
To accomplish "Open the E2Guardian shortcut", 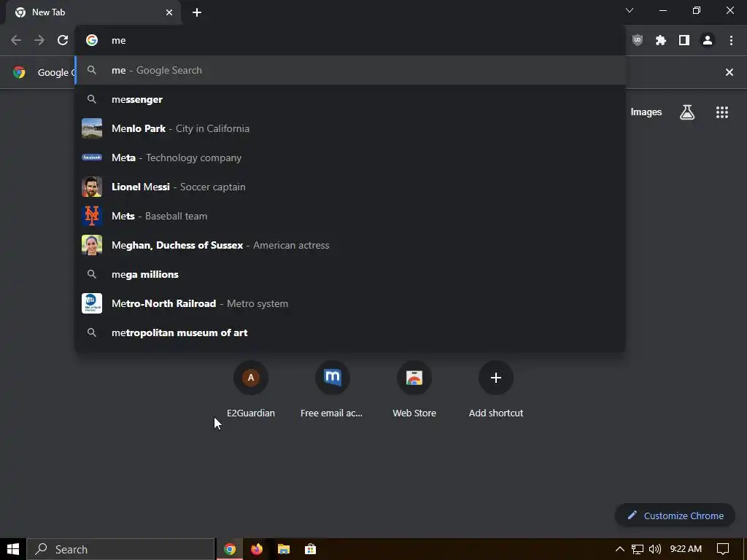I will pos(251,389).
